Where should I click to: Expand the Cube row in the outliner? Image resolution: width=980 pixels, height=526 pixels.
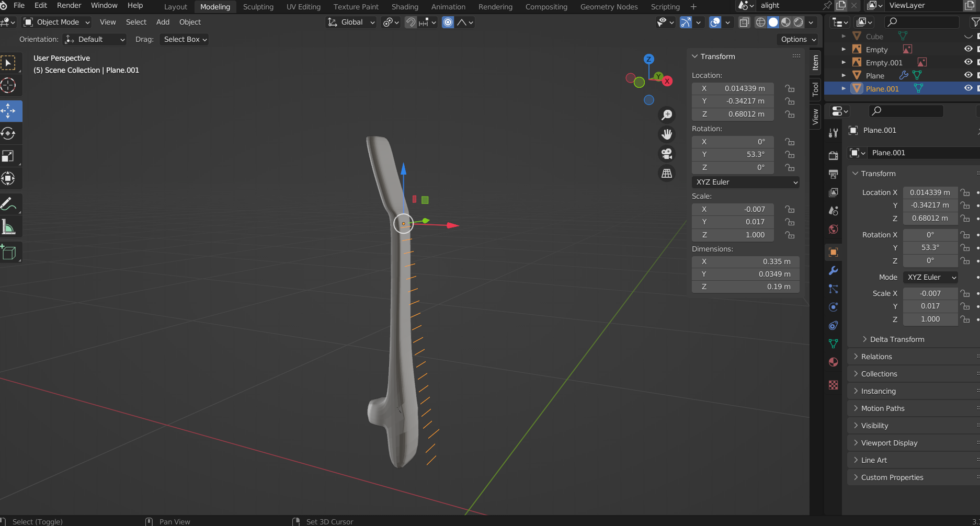point(843,36)
